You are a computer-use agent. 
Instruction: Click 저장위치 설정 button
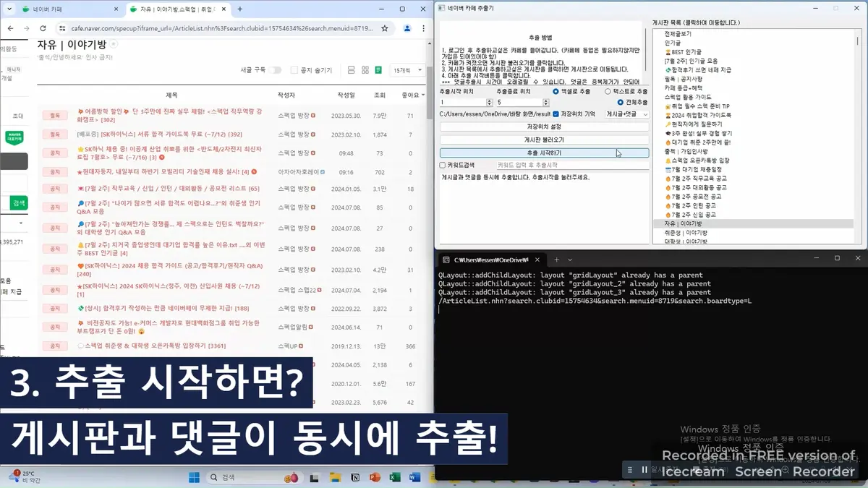[x=544, y=127]
